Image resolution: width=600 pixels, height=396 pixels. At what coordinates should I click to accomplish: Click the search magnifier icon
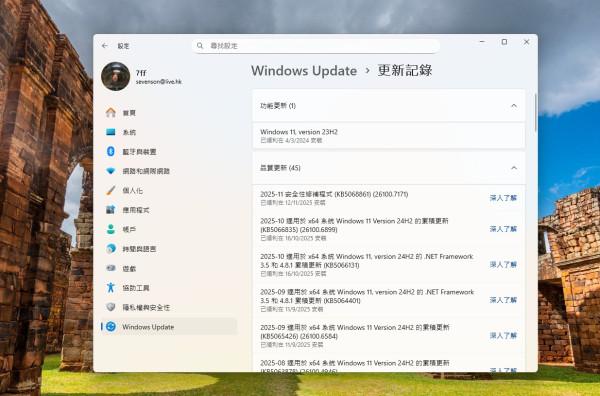(x=200, y=46)
